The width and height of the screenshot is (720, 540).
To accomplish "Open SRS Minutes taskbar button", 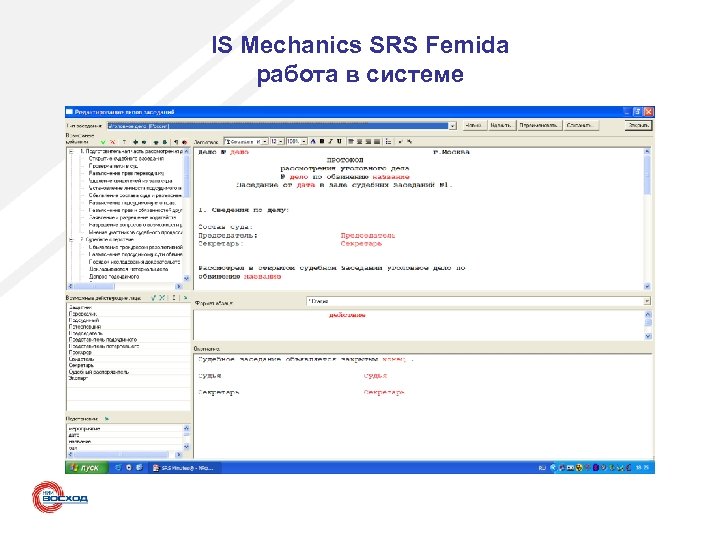I will click(186, 467).
